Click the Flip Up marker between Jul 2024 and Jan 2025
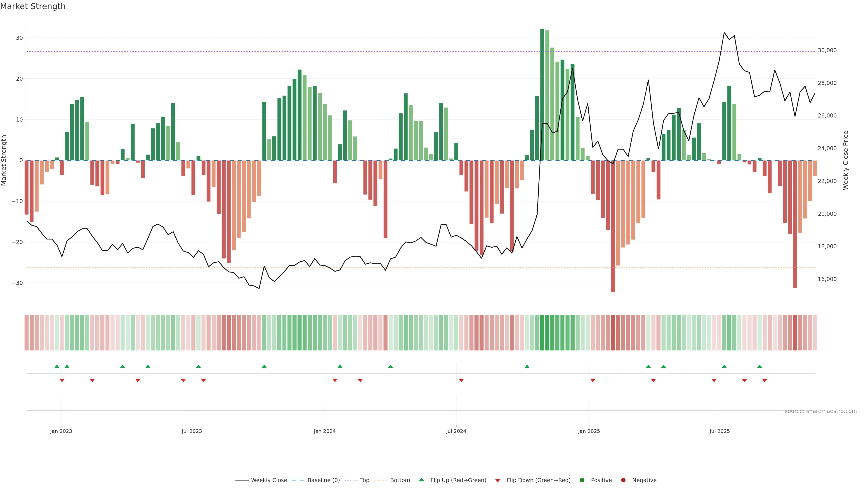868x488 pixels. (x=527, y=366)
